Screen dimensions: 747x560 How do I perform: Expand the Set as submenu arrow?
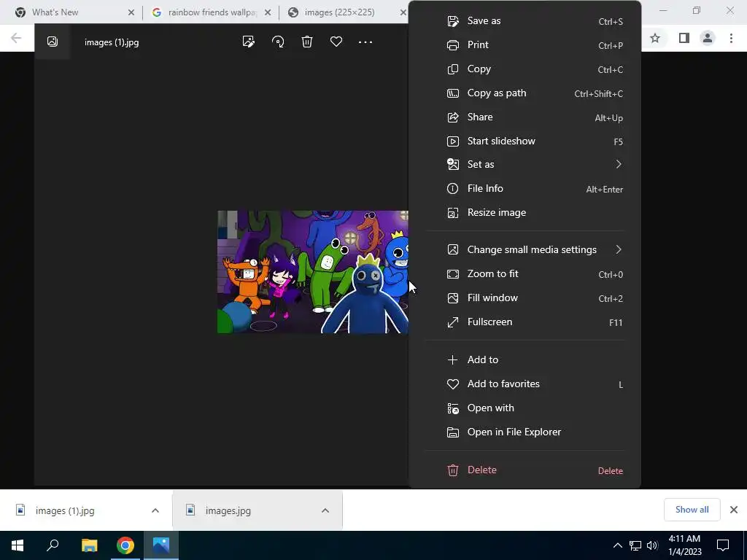click(x=619, y=164)
